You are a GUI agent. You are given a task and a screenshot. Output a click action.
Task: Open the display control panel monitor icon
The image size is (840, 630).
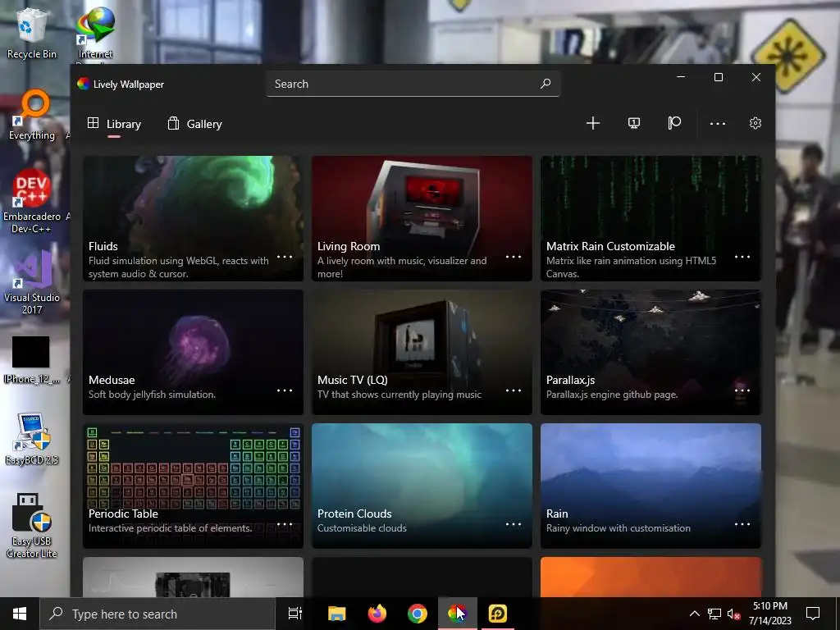634,123
